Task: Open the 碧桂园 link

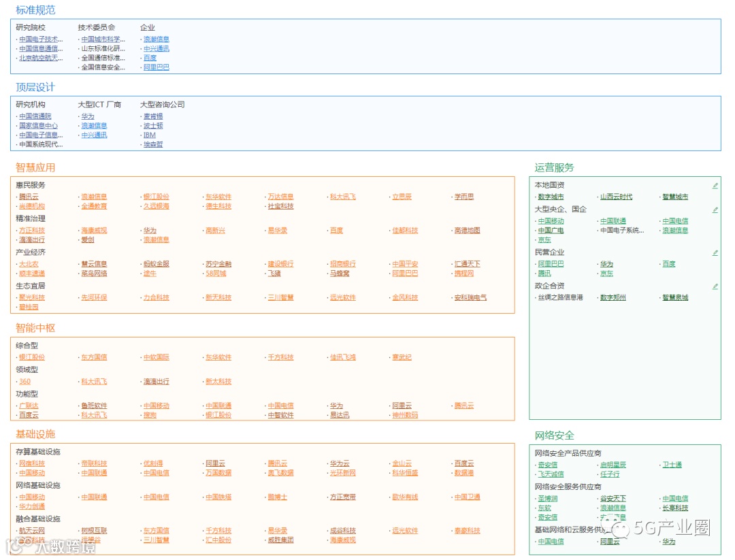Action: click(x=29, y=308)
